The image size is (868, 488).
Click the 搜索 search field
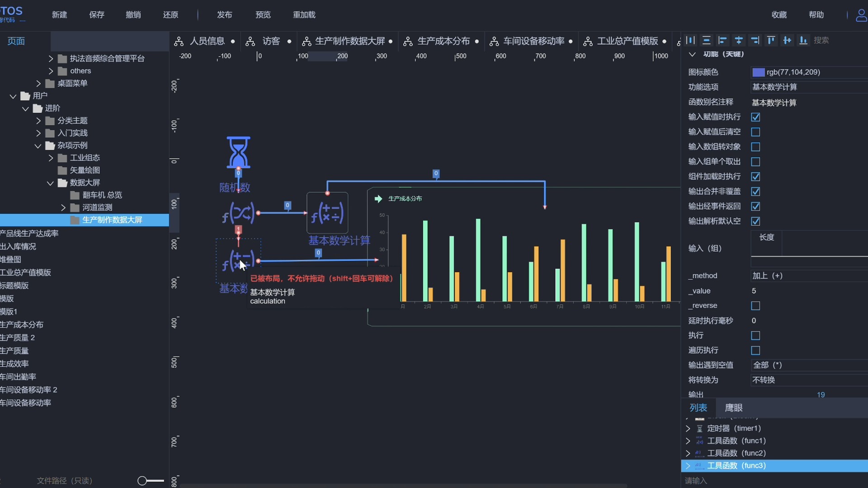(821, 40)
